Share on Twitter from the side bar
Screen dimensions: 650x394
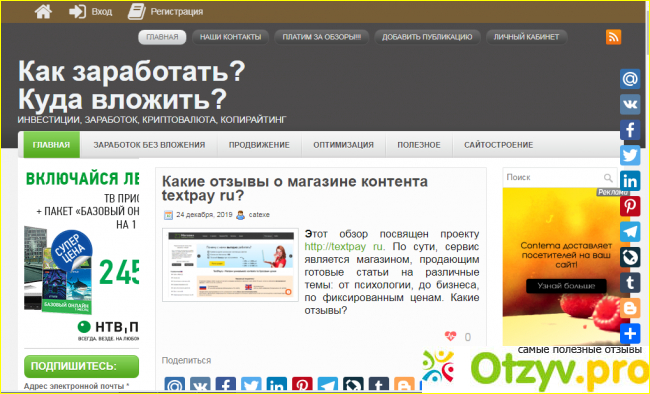630,156
